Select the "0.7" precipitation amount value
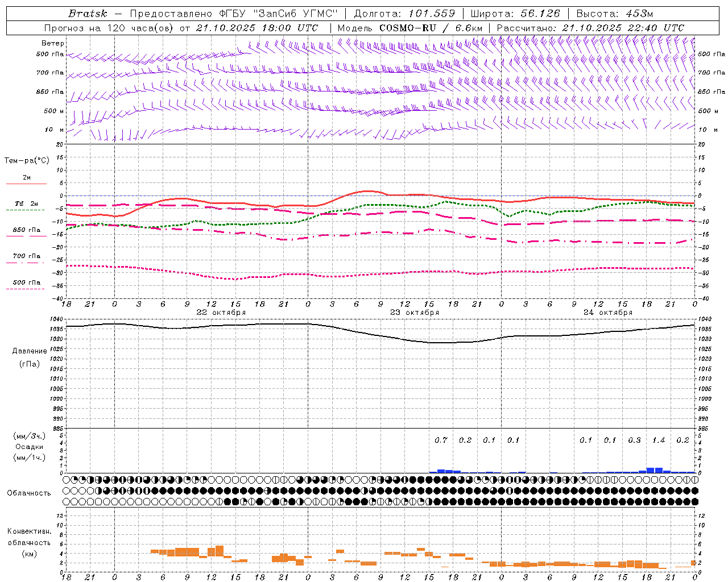Viewport: 728px width, 582px height. [441, 440]
